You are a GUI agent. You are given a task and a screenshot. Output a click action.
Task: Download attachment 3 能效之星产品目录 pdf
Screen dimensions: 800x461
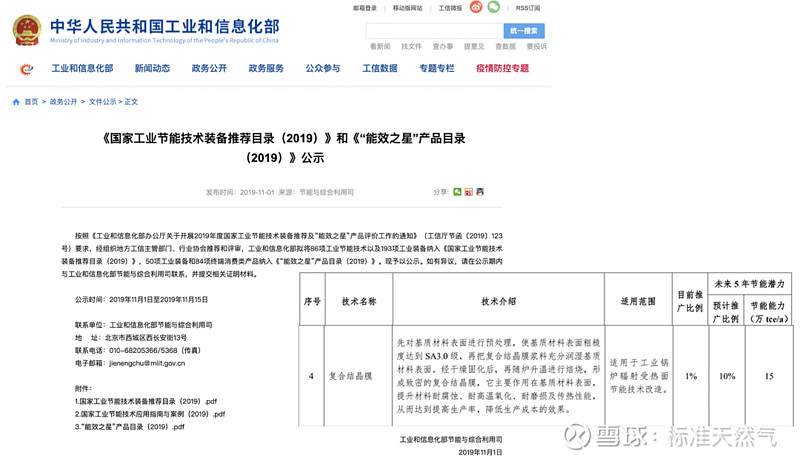pyautogui.click(x=130, y=427)
